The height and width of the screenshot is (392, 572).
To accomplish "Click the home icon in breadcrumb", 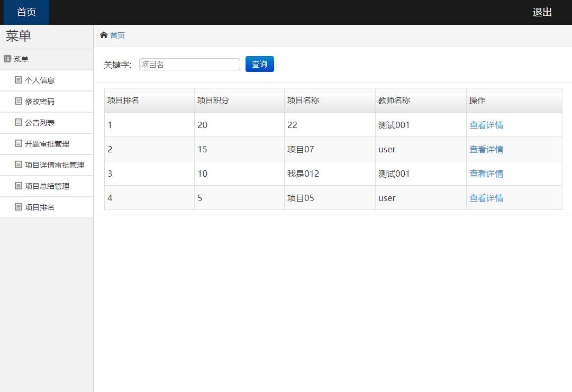I will tap(104, 35).
